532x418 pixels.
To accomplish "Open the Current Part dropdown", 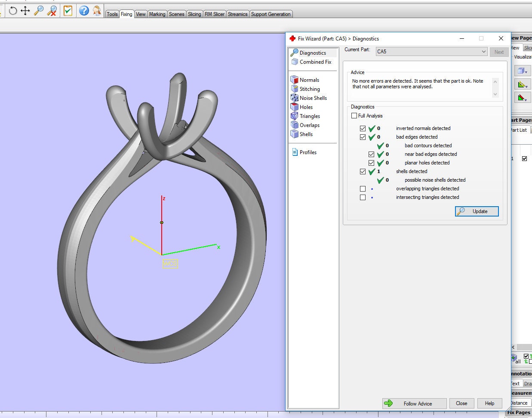I will pos(484,51).
